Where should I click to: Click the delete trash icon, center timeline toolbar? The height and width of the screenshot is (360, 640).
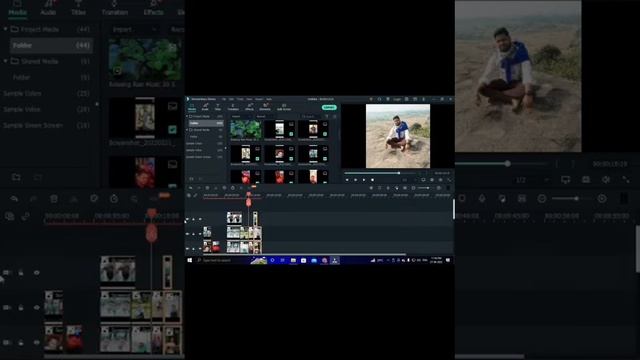pyautogui.click(x=207, y=188)
